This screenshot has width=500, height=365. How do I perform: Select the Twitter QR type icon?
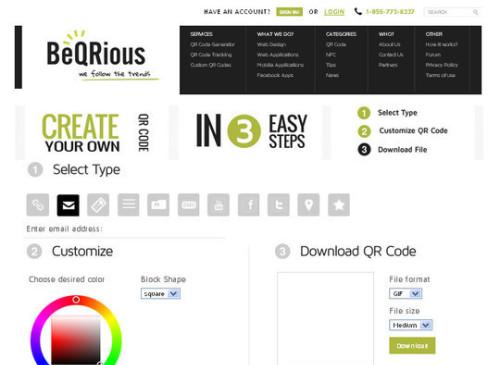tap(279, 205)
